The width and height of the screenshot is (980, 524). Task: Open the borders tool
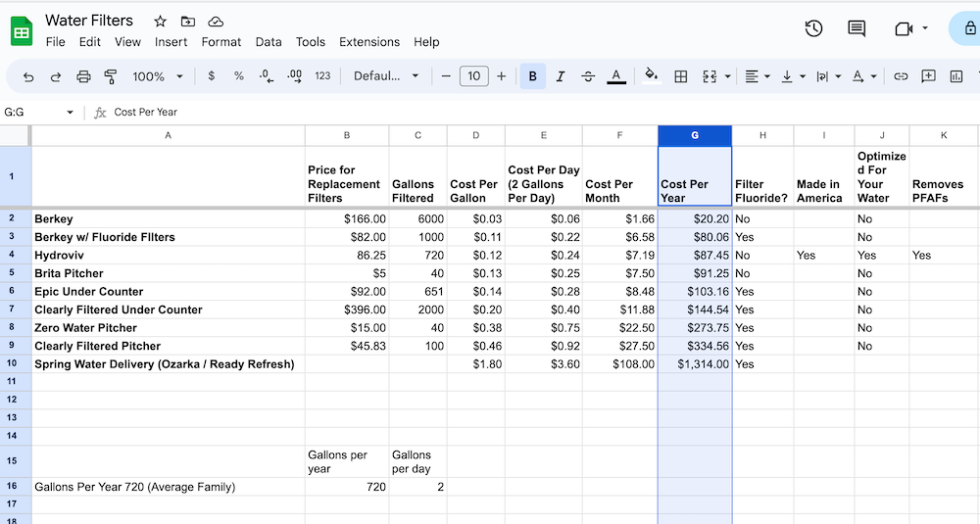pos(681,76)
